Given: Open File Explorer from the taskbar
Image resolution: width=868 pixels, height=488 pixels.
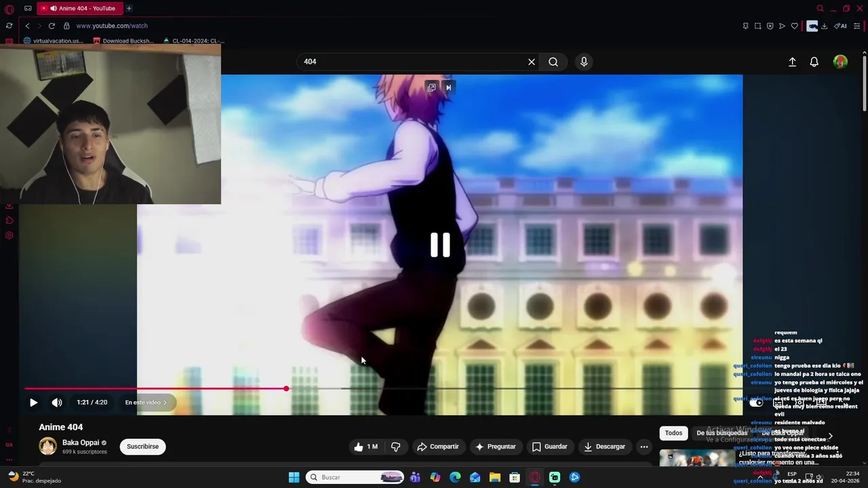Looking at the screenshot, I should (x=495, y=477).
